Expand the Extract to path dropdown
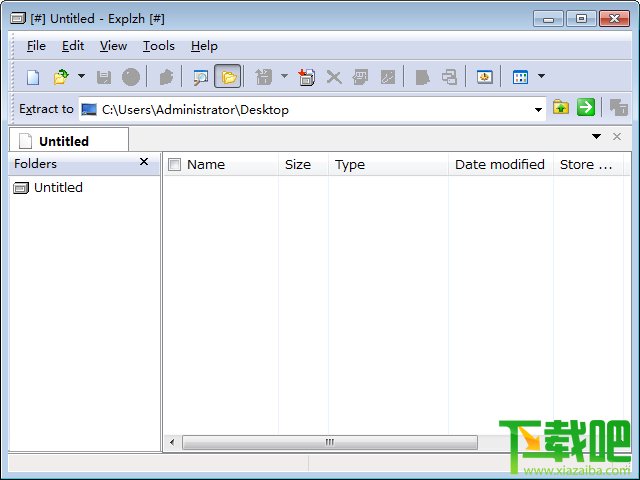 [x=538, y=109]
